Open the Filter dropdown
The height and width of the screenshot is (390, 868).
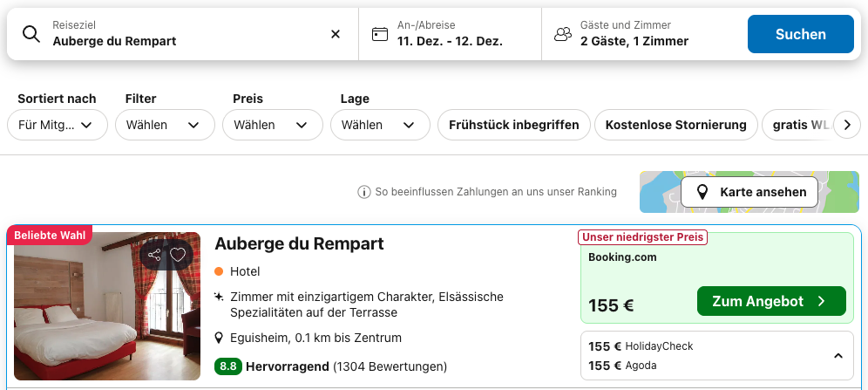point(165,125)
